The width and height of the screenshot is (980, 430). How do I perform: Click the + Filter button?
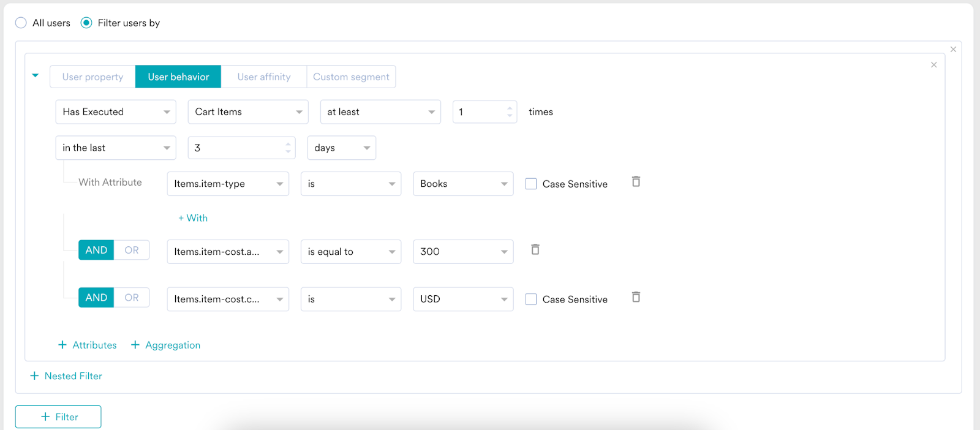(x=58, y=417)
